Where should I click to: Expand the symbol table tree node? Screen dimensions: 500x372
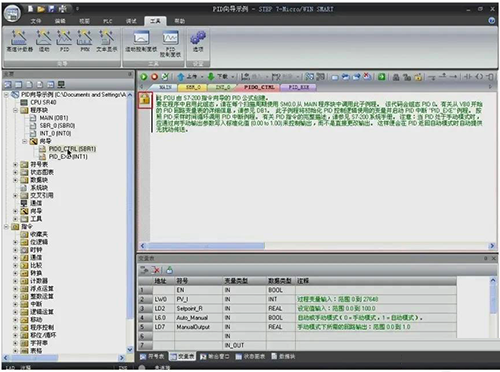click(x=15, y=164)
